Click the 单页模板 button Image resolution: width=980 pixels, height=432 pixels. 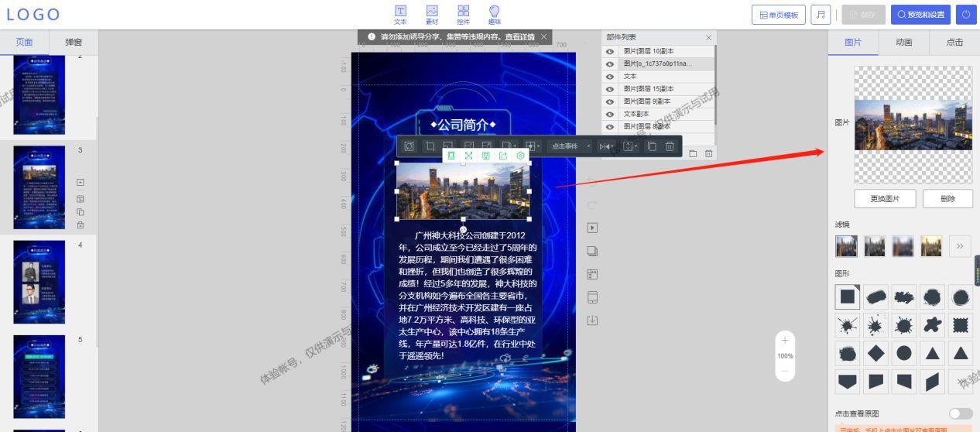pyautogui.click(x=779, y=15)
